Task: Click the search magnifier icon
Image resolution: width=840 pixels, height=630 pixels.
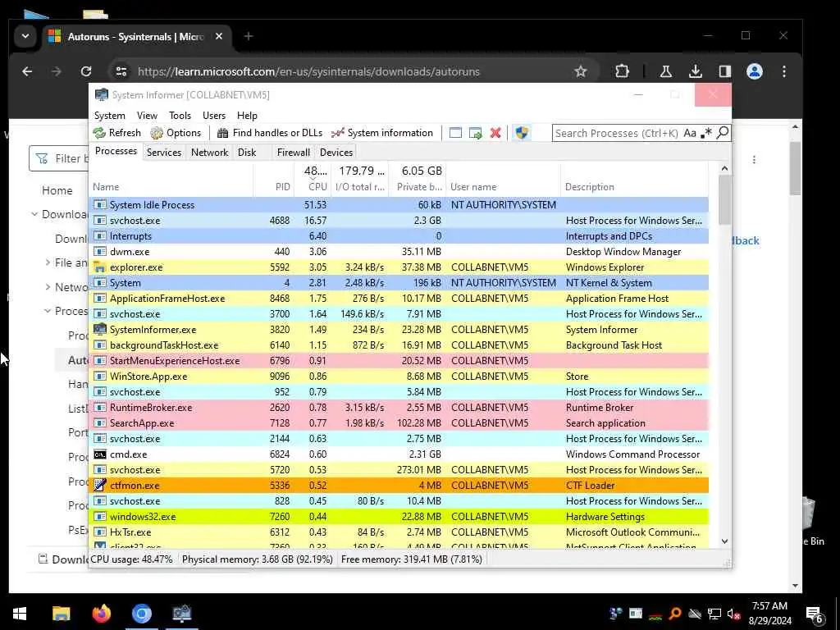Action: (722, 132)
